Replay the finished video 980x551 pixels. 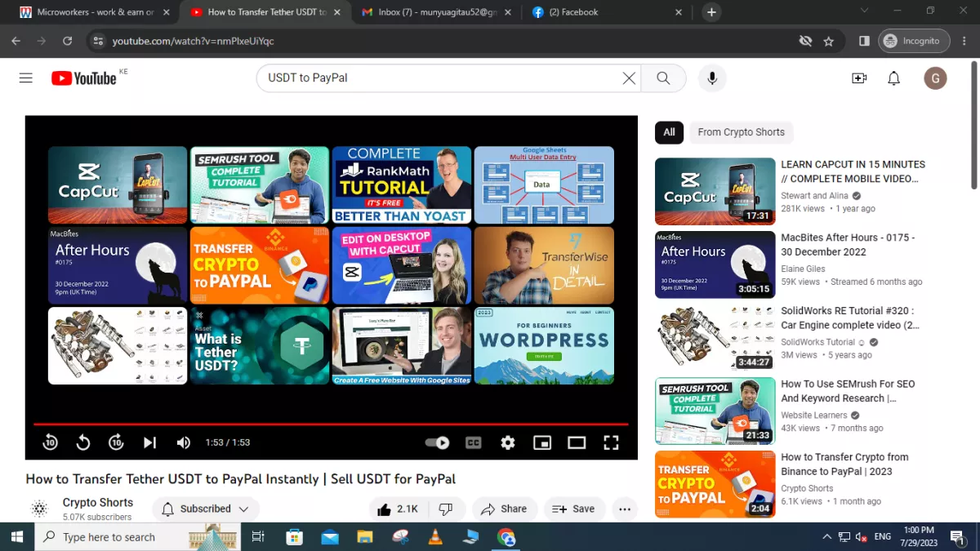[x=83, y=442]
